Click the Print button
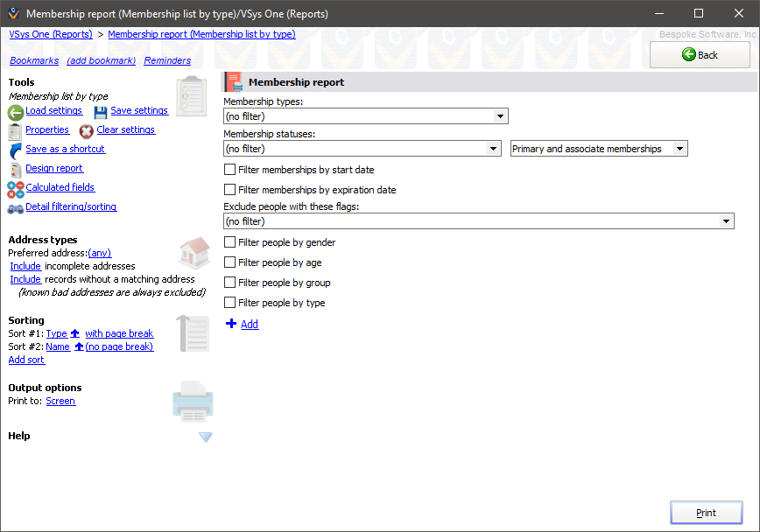The image size is (760, 532). click(706, 512)
